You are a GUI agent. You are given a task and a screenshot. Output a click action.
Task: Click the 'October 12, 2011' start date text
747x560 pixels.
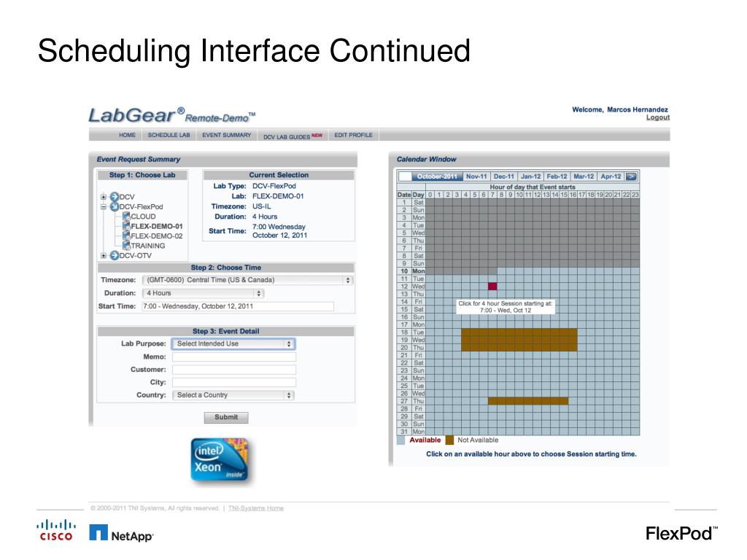(279, 236)
